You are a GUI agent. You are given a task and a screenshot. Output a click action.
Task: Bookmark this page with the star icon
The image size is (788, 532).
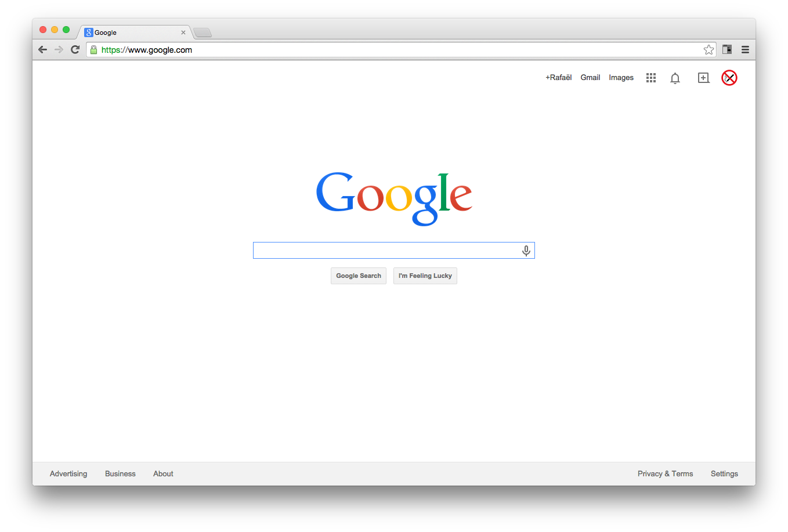click(x=709, y=50)
